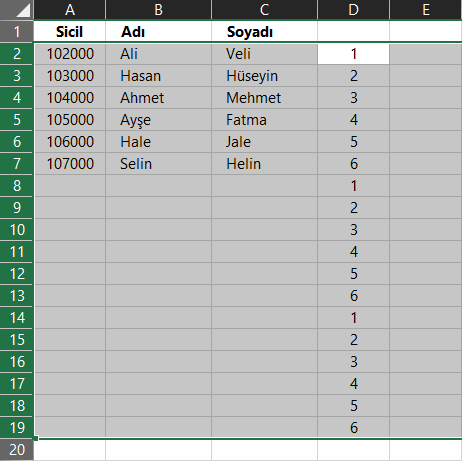Image resolution: width=462 pixels, height=461 pixels.
Task: Select active cell D2 with value 1
Action: [353, 54]
